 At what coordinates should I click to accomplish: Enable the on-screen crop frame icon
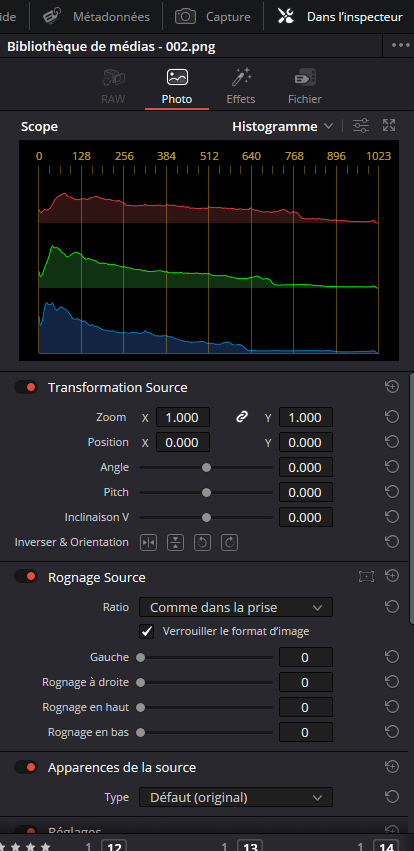pyautogui.click(x=367, y=576)
